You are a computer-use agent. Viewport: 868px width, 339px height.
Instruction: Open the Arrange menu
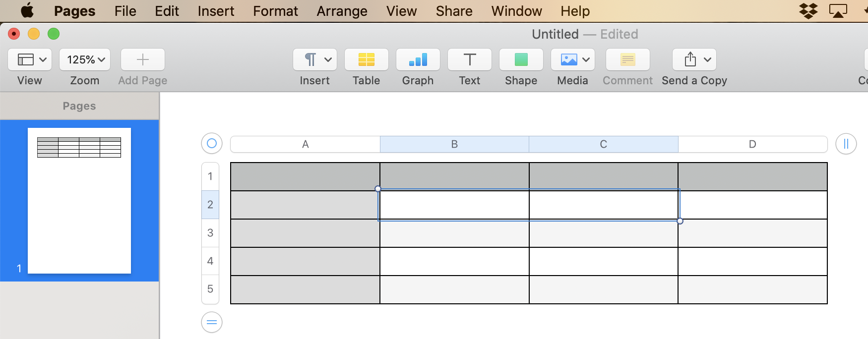(x=342, y=11)
